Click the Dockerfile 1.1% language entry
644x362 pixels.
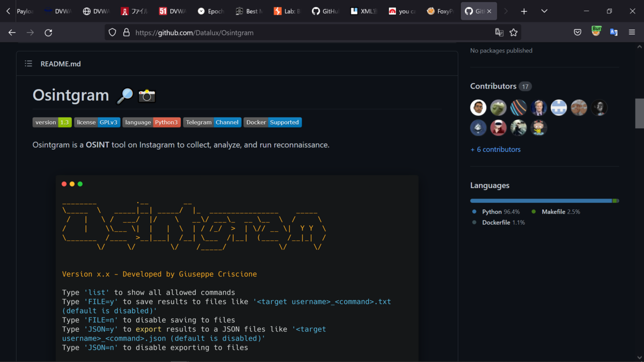498,223
